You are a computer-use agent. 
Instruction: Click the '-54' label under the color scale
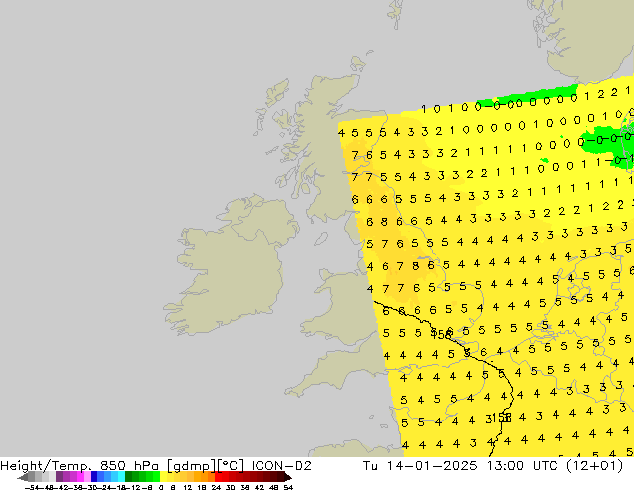tap(31, 487)
